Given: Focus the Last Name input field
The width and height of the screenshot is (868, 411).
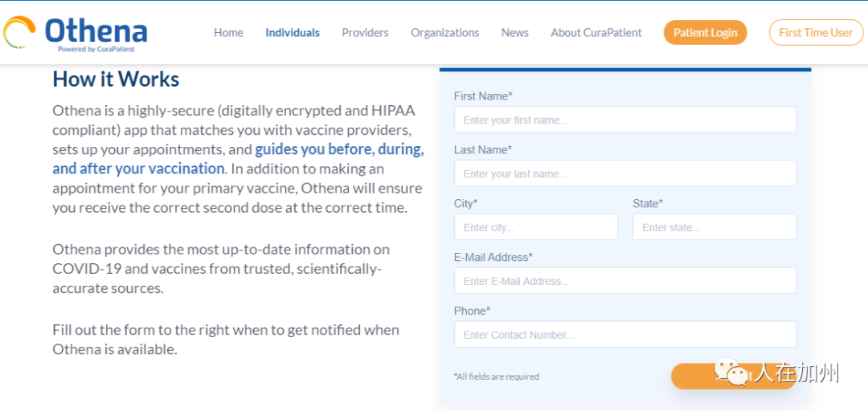Looking at the screenshot, I should click(x=625, y=173).
